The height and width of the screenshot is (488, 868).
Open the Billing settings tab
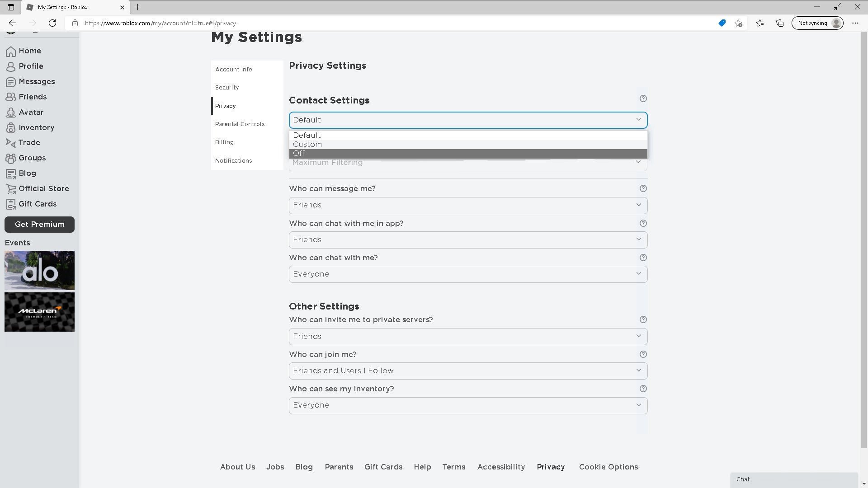(247, 142)
